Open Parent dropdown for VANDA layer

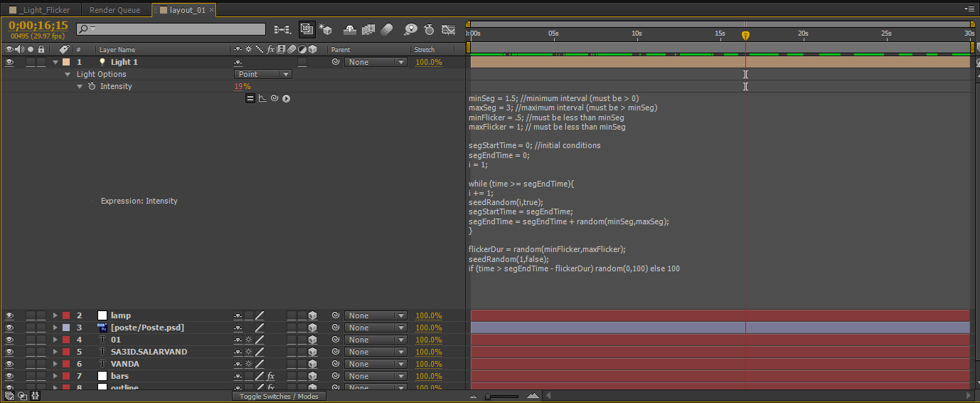376,364
